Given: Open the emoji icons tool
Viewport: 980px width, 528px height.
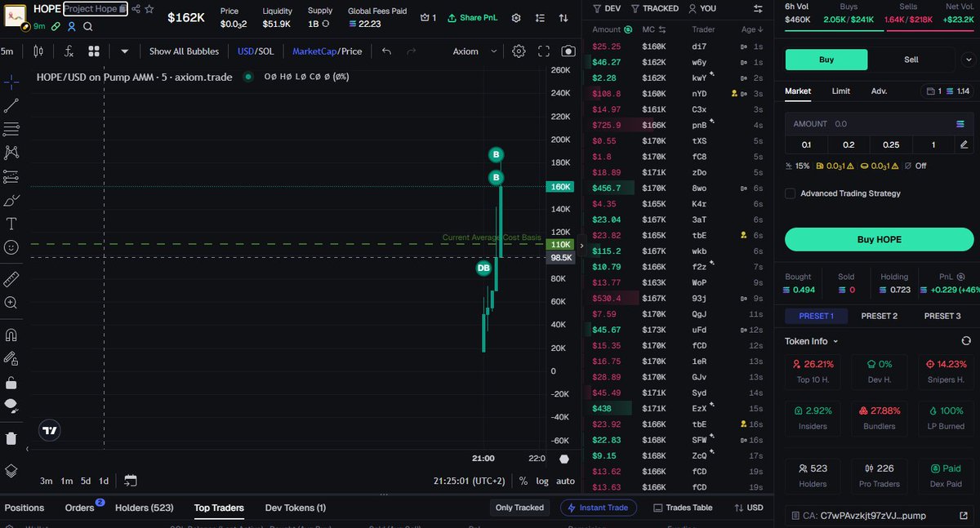Looking at the screenshot, I should click(11, 247).
